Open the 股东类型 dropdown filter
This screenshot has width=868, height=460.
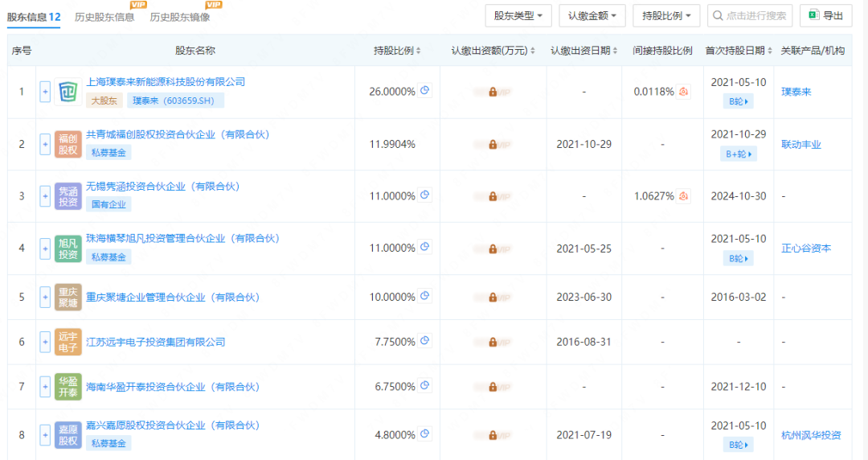tap(518, 15)
